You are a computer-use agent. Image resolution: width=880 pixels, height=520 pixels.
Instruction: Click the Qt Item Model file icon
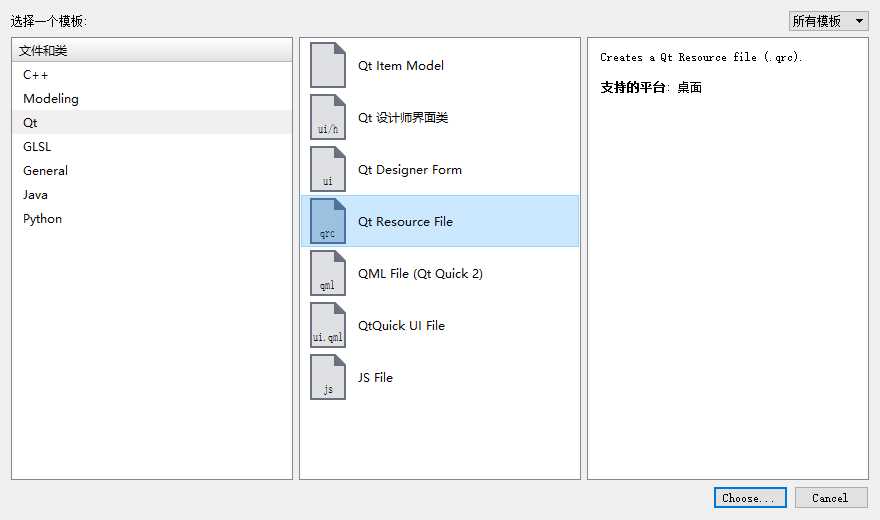point(328,65)
